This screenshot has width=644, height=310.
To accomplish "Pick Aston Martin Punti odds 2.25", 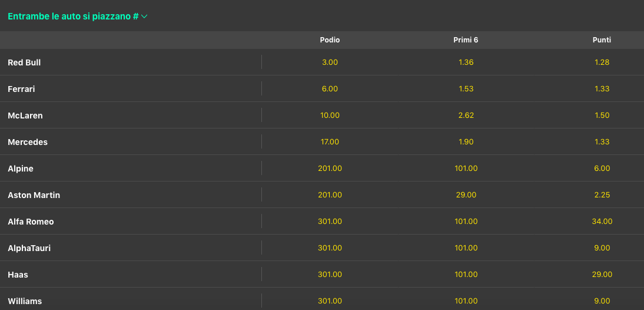I will pos(602,195).
